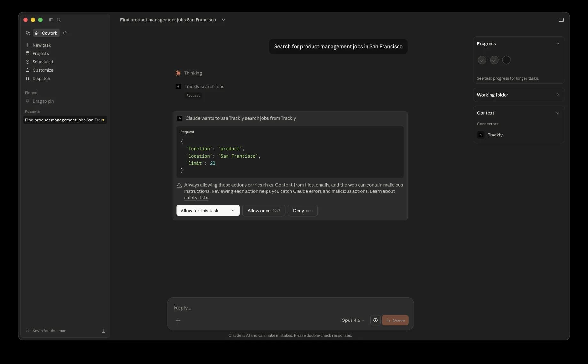This screenshot has width=588, height=364.
Task: Expand the Working folder section
Action: point(558,95)
